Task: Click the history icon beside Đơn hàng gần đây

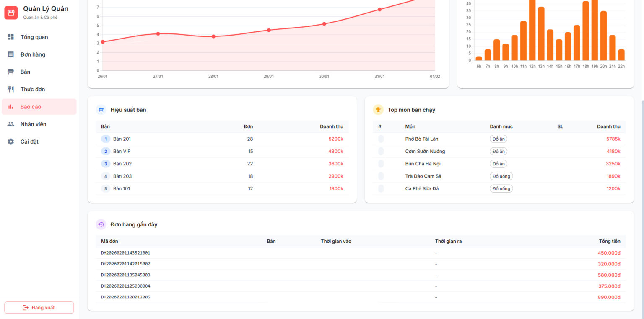Action: pyautogui.click(x=101, y=224)
